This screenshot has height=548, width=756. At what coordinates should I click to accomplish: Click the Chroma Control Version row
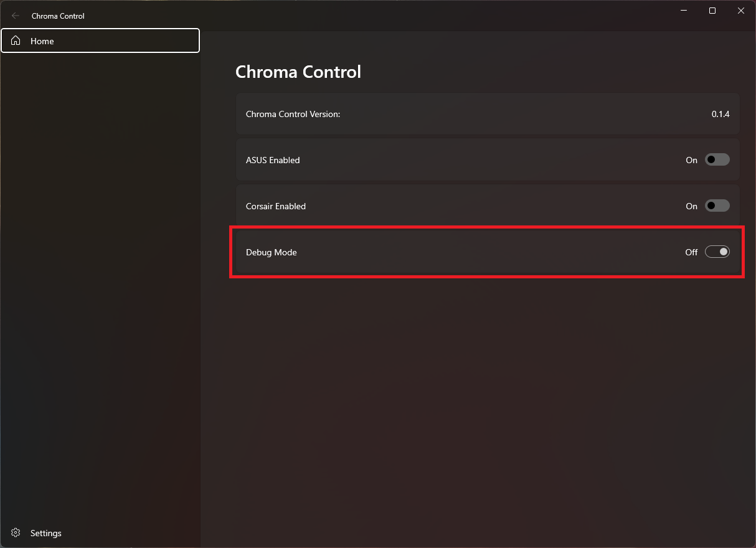(436, 114)
